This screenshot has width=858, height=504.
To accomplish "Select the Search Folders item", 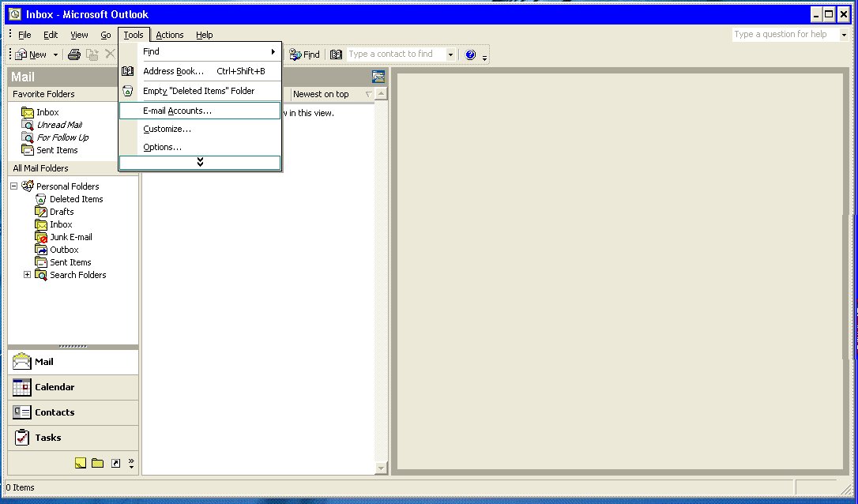I will pyautogui.click(x=77, y=275).
